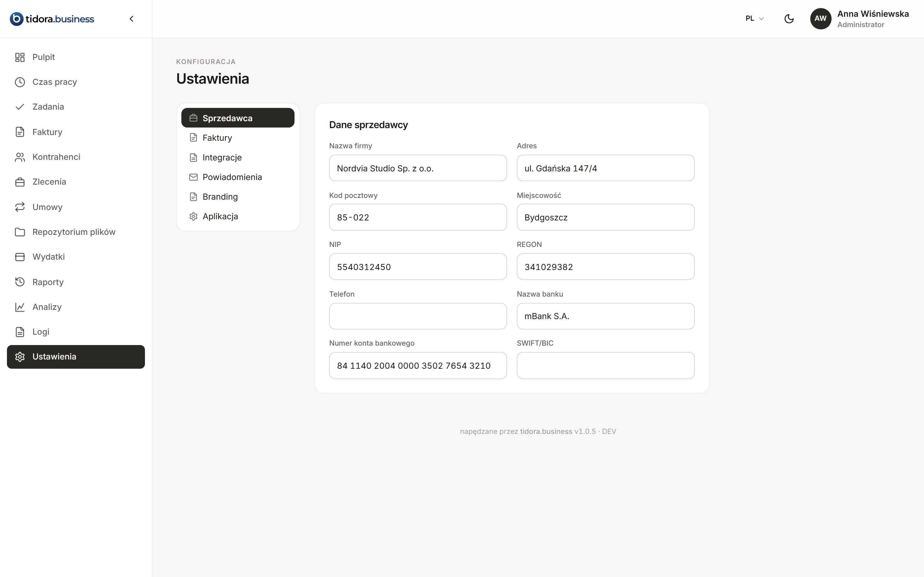
Task: Open Aplikacja settings section
Action: [x=238, y=216]
